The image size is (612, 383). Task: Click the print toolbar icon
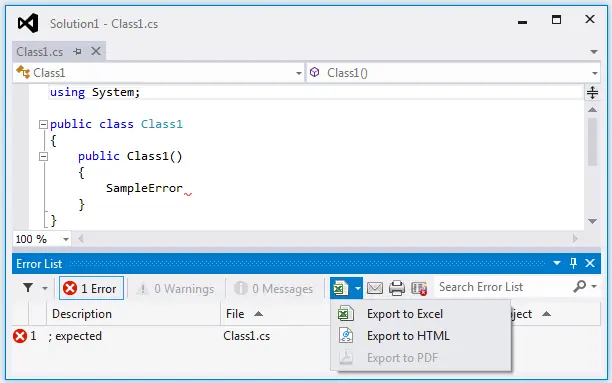coord(397,288)
